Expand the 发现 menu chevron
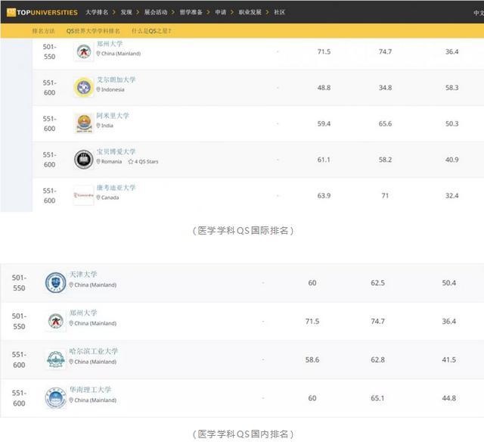The height and width of the screenshot is (448, 484). pyautogui.click(x=138, y=12)
